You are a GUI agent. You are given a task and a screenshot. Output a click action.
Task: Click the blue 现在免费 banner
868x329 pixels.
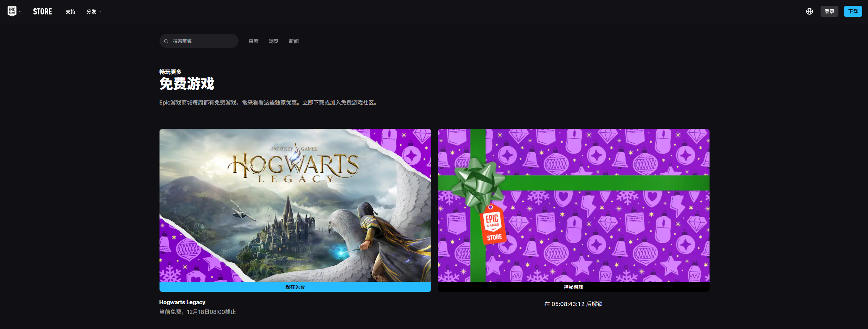[x=295, y=287]
